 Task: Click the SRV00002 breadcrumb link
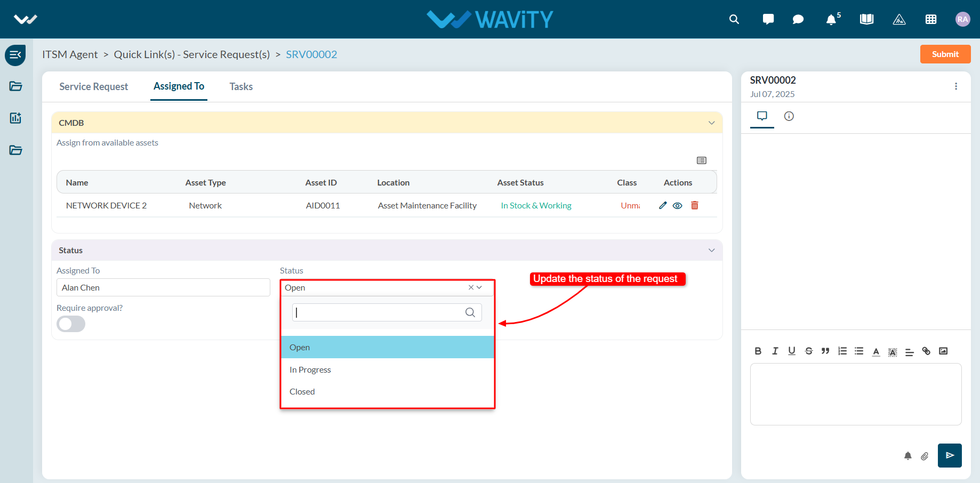(x=311, y=54)
